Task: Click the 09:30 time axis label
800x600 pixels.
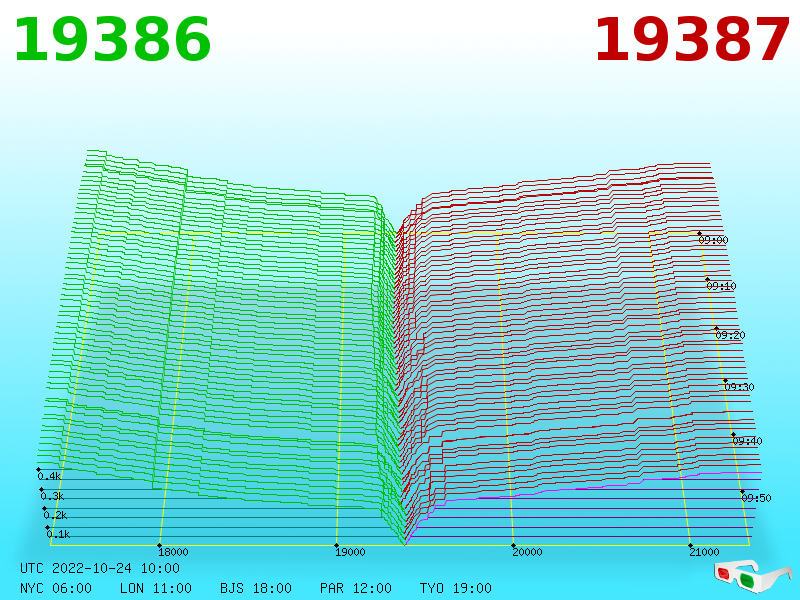Action: [x=739, y=387]
